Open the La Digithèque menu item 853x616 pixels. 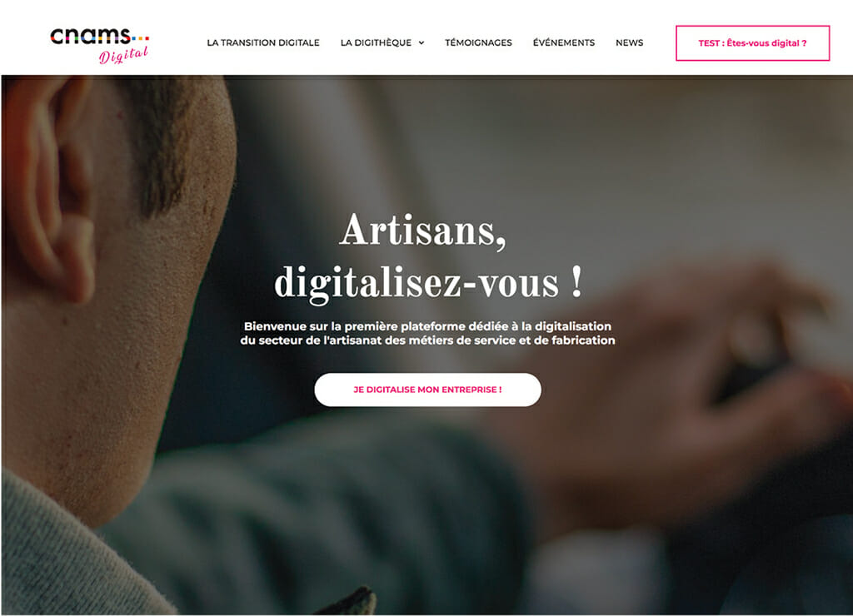point(376,42)
